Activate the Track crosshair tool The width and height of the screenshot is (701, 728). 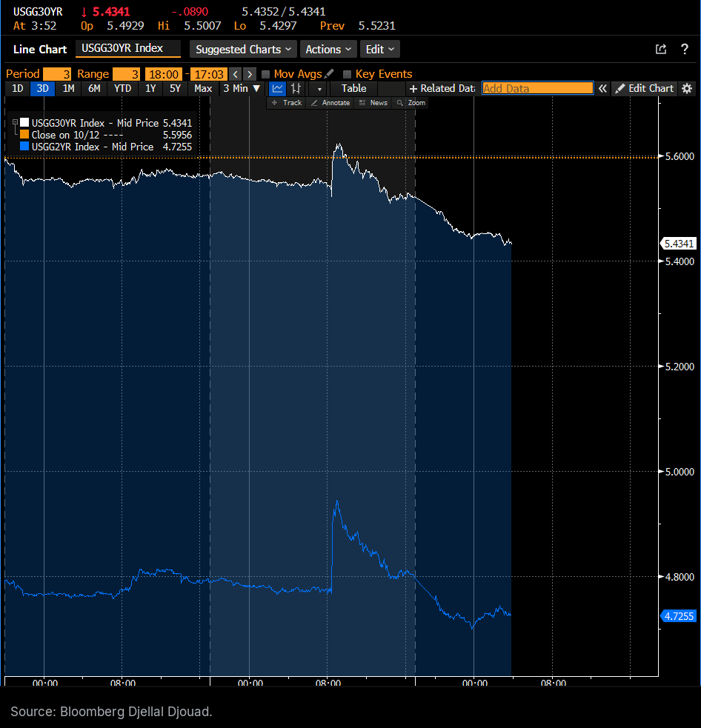[287, 103]
